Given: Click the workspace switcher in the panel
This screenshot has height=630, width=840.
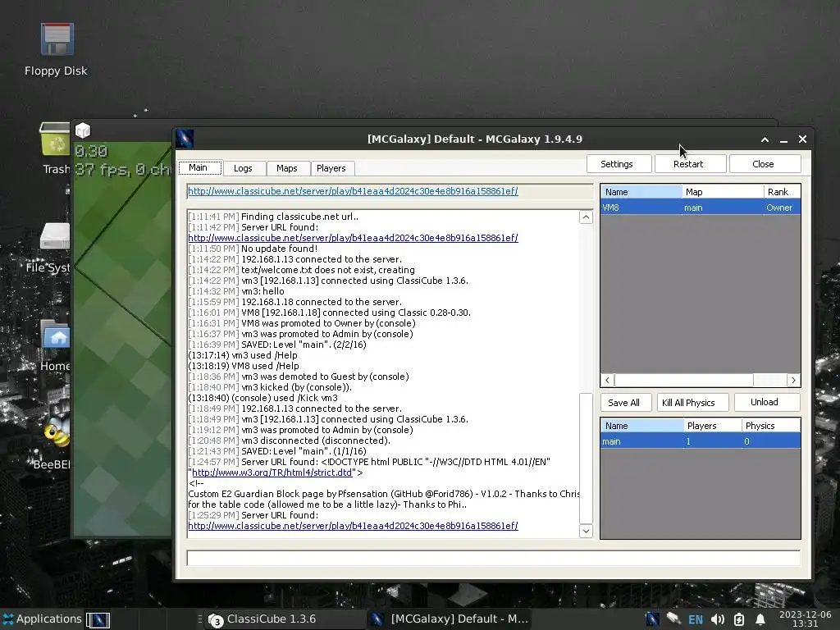Looking at the screenshot, I should (98, 620).
